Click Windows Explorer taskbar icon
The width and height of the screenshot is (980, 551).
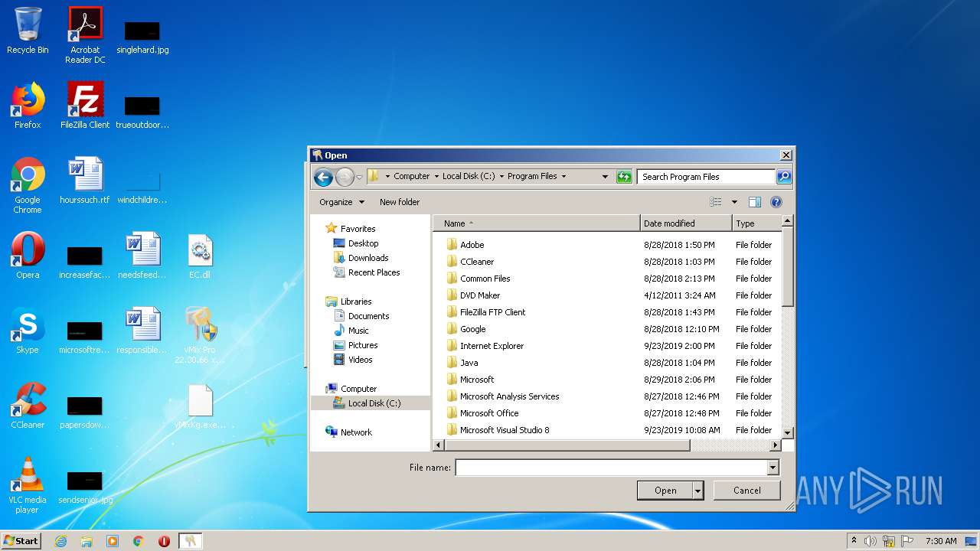[87, 541]
